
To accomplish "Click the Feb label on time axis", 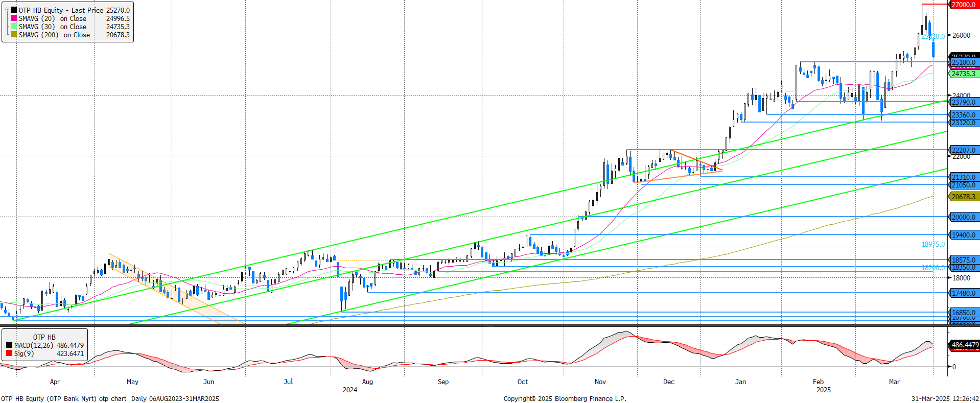I will pos(818,382).
